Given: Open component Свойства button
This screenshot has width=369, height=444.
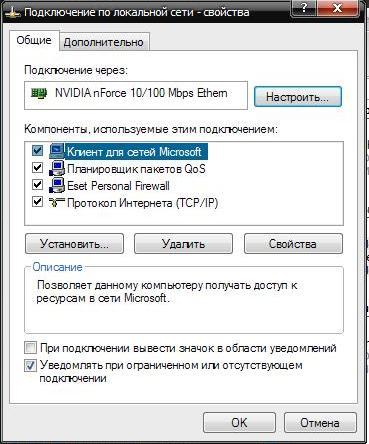Looking at the screenshot, I should point(293,244).
